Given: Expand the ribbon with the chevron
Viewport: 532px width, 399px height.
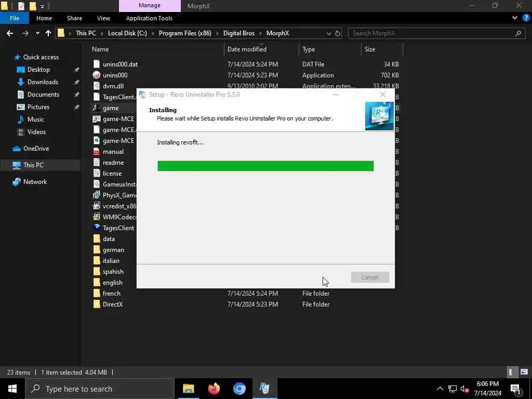Looking at the screenshot, I should pos(515,18).
